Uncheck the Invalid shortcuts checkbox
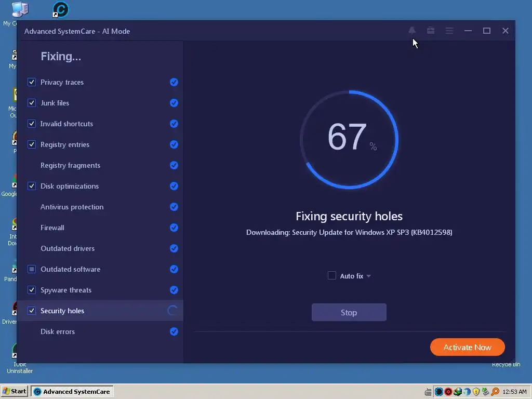Screen dimensions: 532x399 pyautogui.click(x=32, y=124)
